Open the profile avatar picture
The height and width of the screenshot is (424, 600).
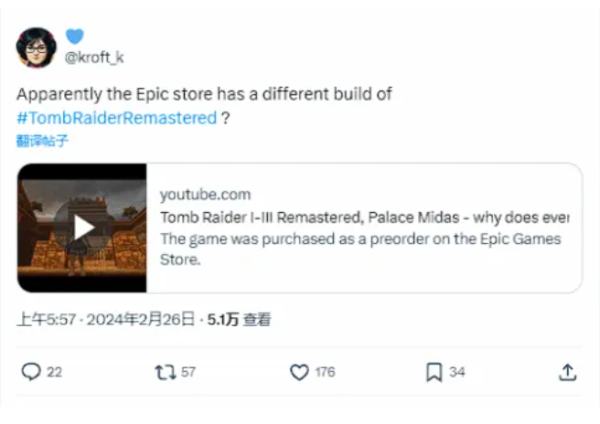pyautogui.click(x=37, y=48)
